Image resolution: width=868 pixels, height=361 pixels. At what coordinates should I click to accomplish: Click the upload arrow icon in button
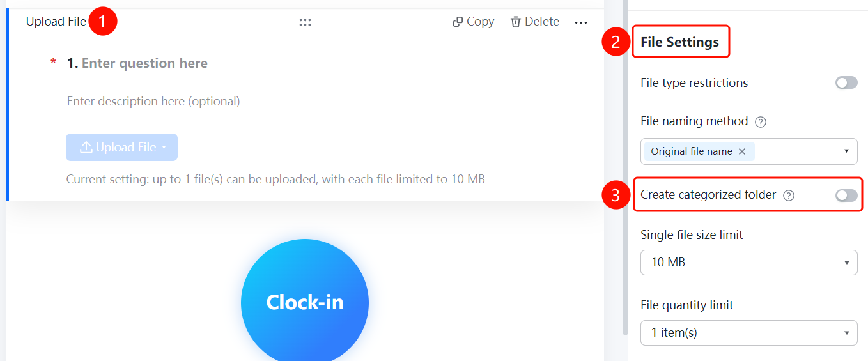click(x=86, y=148)
